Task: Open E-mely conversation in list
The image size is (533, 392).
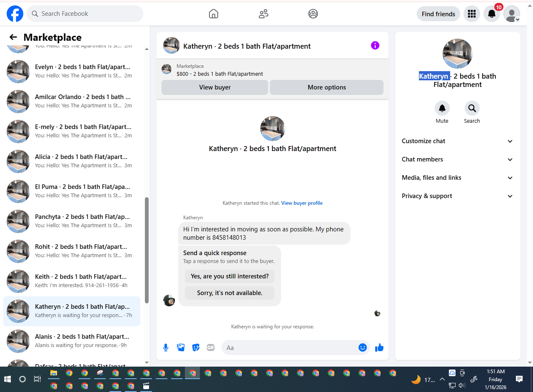Action: (72, 131)
